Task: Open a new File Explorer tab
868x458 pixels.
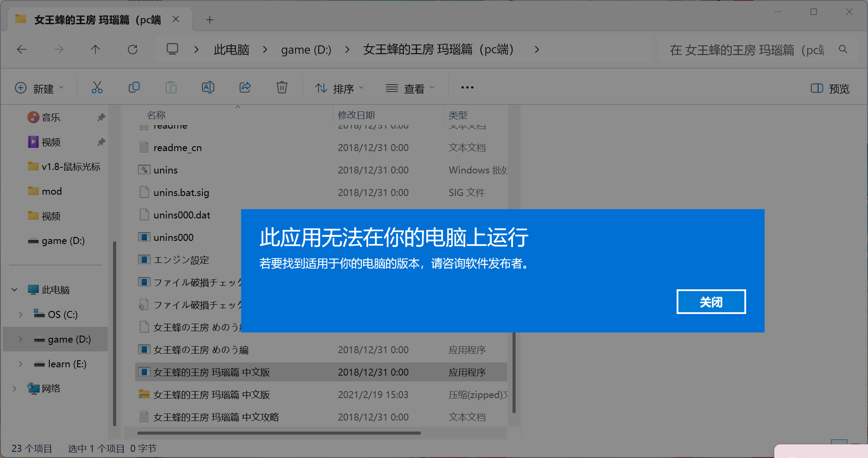Action: [209, 19]
